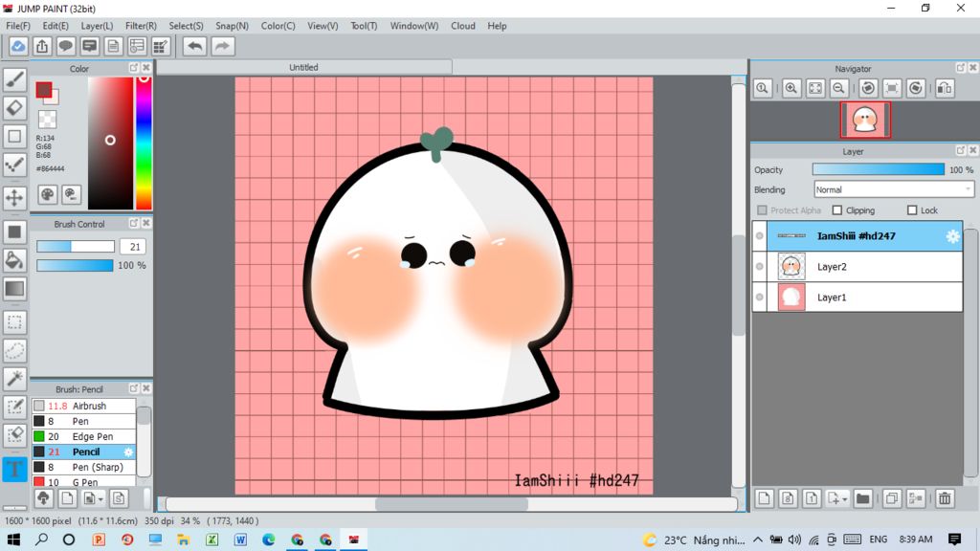Open the add layer dropdown
Screen dimensions: 980x551
pyautogui.click(x=836, y=498)
